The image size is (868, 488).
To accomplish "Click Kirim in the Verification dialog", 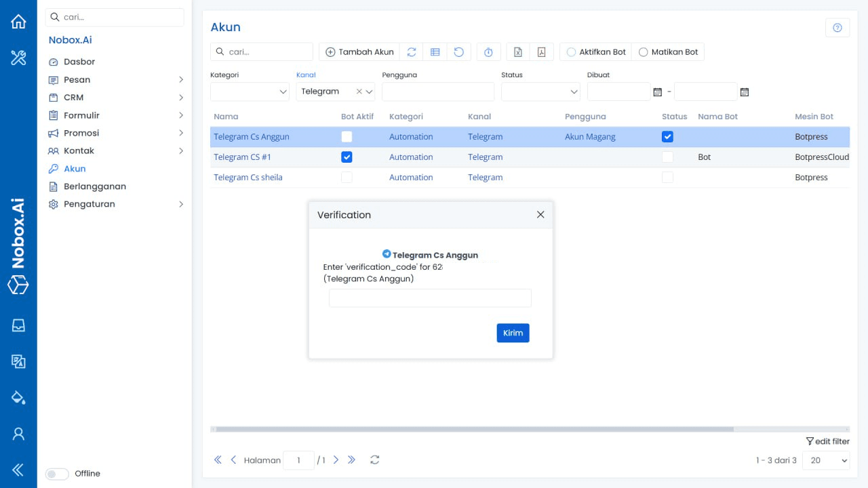I will click(x=513, y=333).
